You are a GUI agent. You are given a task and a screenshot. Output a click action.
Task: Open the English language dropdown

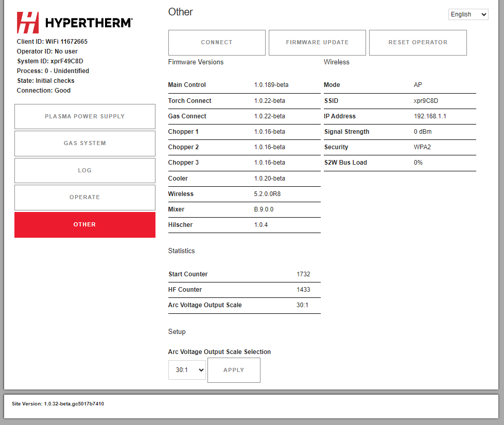point(468,14)
